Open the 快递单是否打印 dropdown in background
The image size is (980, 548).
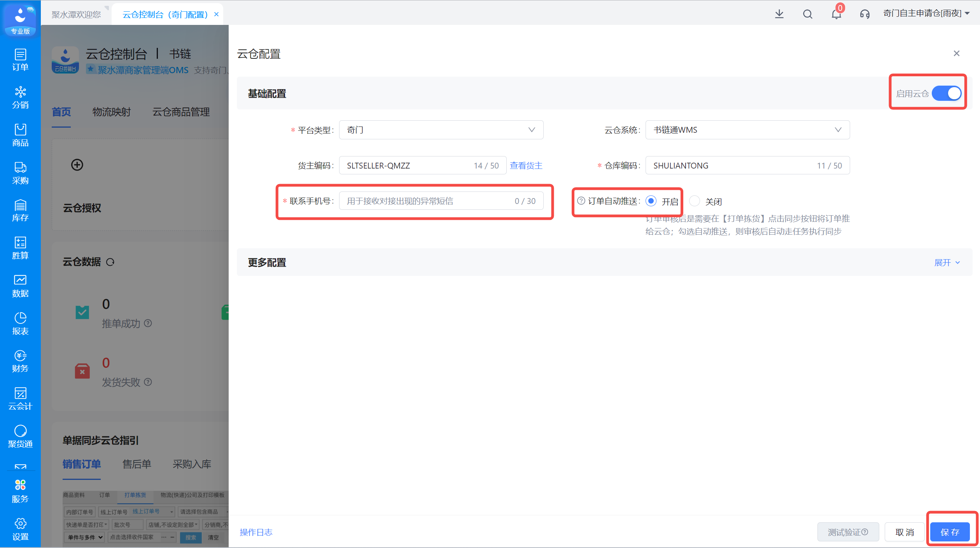(x=86, y=525)
